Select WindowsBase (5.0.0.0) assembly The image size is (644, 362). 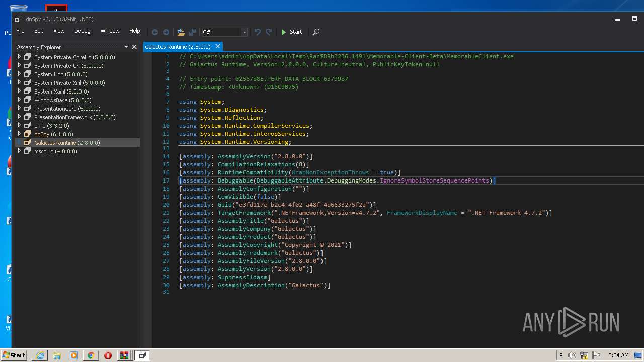point(63,100)
